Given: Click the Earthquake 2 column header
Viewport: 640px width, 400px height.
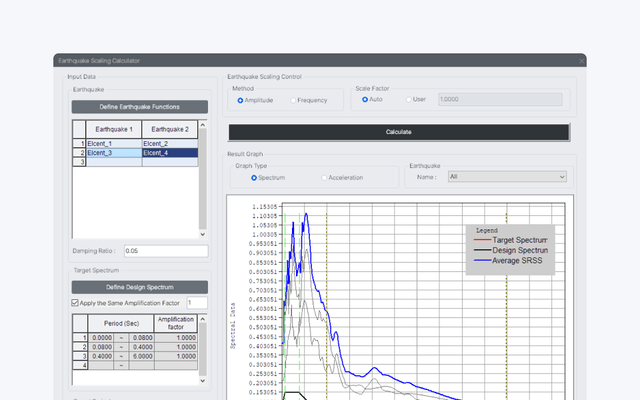Looking at the screenshot, I should (170, 129).
